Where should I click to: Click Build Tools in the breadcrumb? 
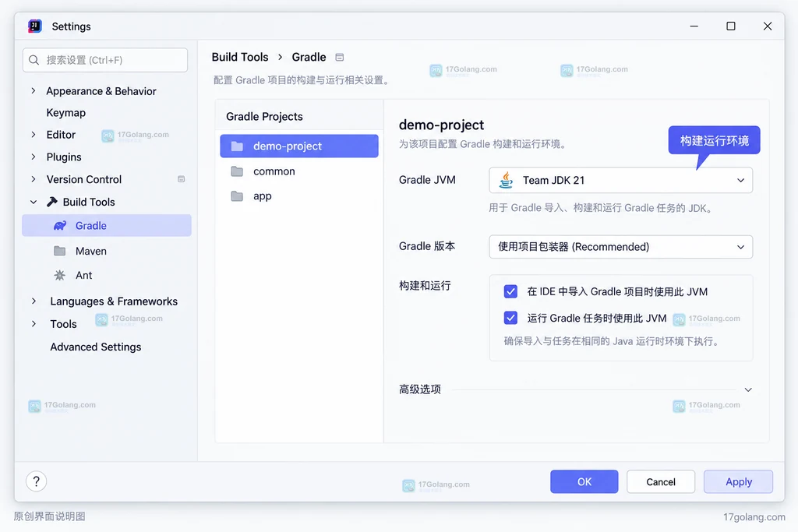coord(240,57)
